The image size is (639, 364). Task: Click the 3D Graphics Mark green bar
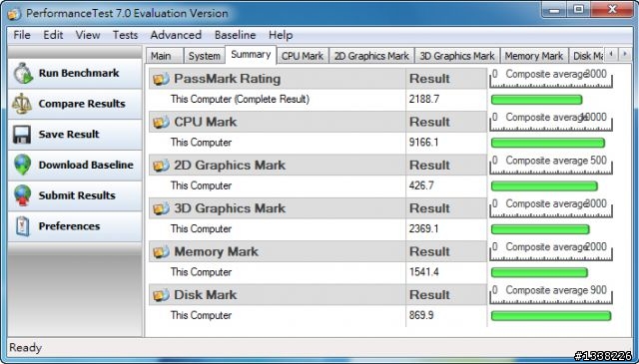540,229
